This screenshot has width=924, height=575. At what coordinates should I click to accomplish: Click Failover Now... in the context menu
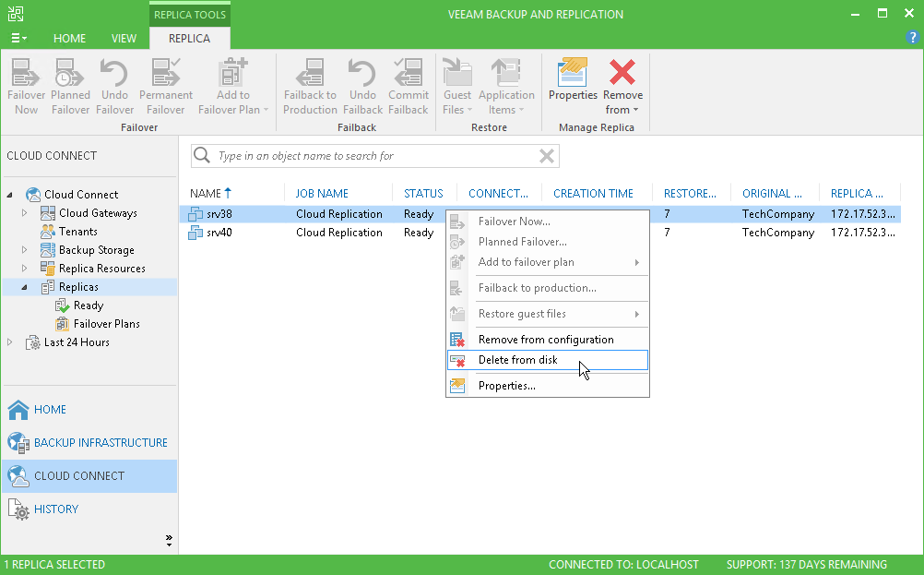pos(548,222)
